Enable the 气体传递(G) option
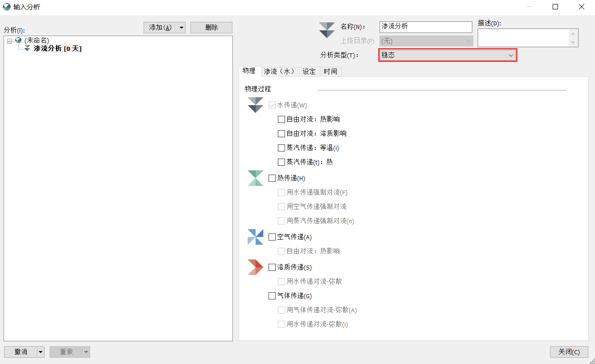Image resolution: width=595 pixels, height=364 pixels. click(x=272, y=295)
